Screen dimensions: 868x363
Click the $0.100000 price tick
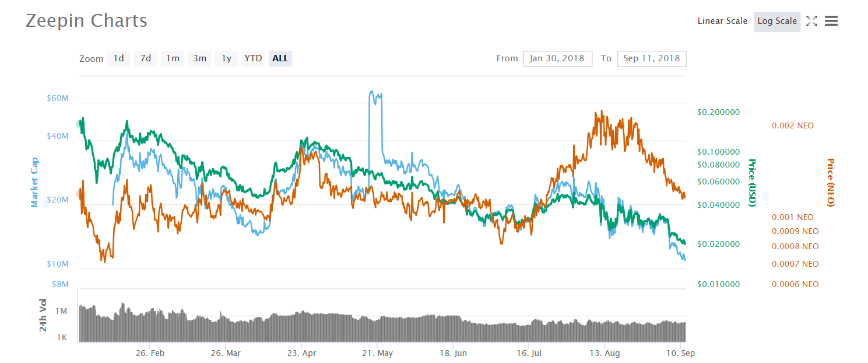click(718, 152)
